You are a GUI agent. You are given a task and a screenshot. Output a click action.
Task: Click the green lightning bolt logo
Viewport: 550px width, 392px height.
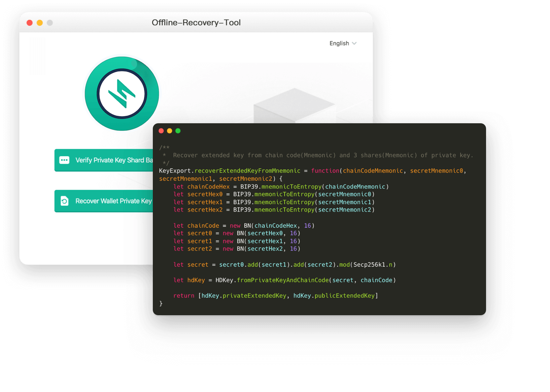(122, 94)
